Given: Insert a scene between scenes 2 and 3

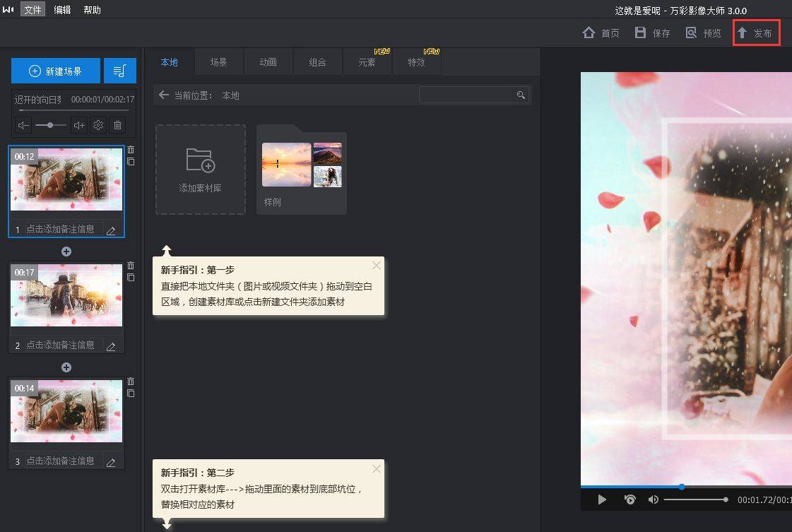Looking at the screenshot, I should (66, 367).
